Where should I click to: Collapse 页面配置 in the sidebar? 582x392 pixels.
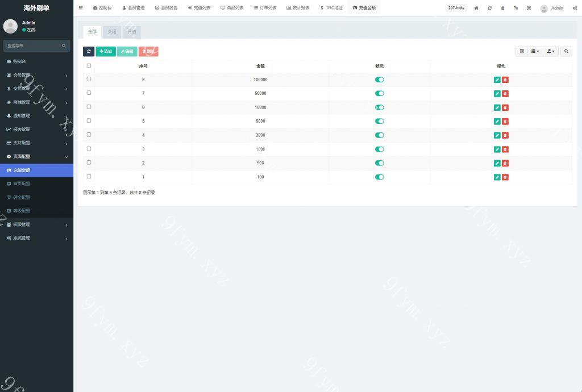point(36,156)
